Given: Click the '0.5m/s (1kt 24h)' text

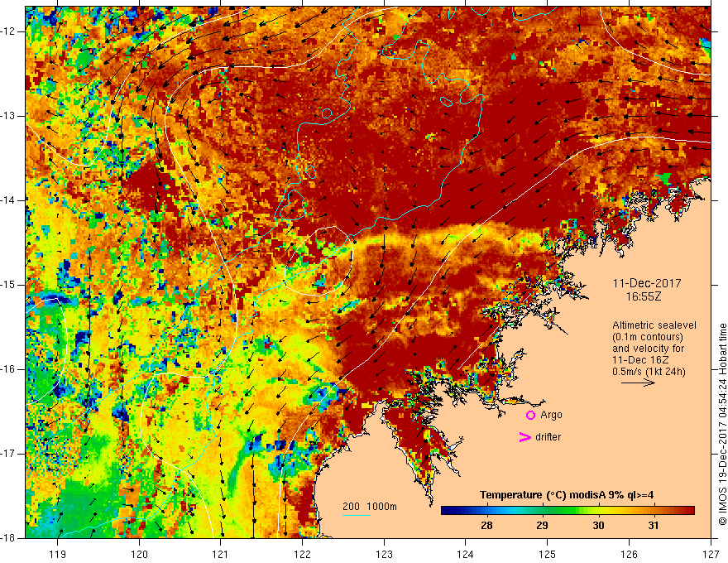Looking at the screenshot, I should 649,372.
